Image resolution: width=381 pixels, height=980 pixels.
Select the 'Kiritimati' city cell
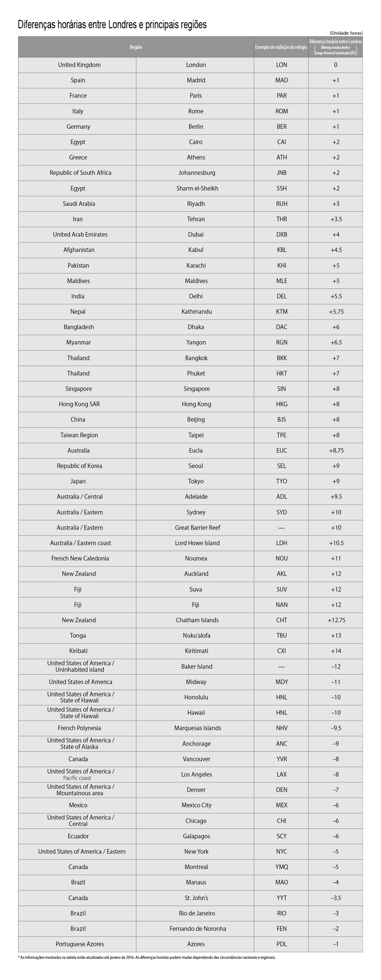pyautogui.click(x=196, y=651)
